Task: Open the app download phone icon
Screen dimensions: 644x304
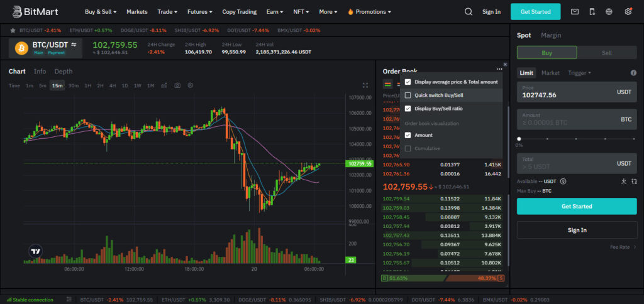Action: click(x=592, y=12)
